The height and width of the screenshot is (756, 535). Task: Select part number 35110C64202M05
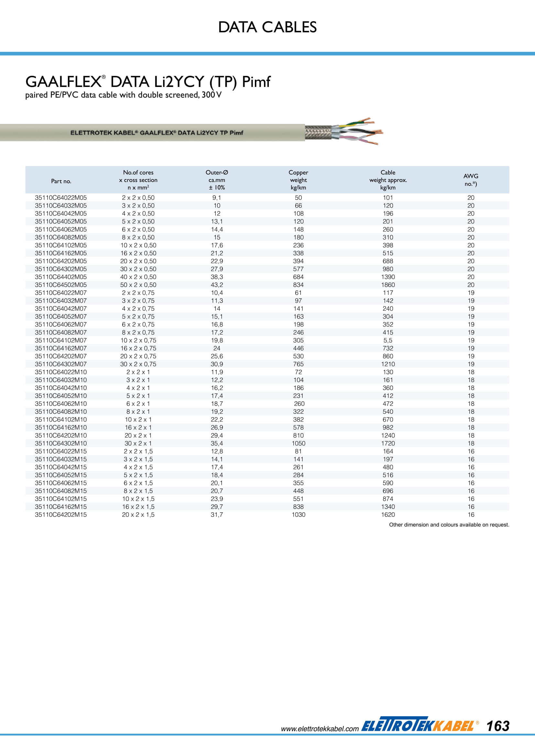point(61,261)
